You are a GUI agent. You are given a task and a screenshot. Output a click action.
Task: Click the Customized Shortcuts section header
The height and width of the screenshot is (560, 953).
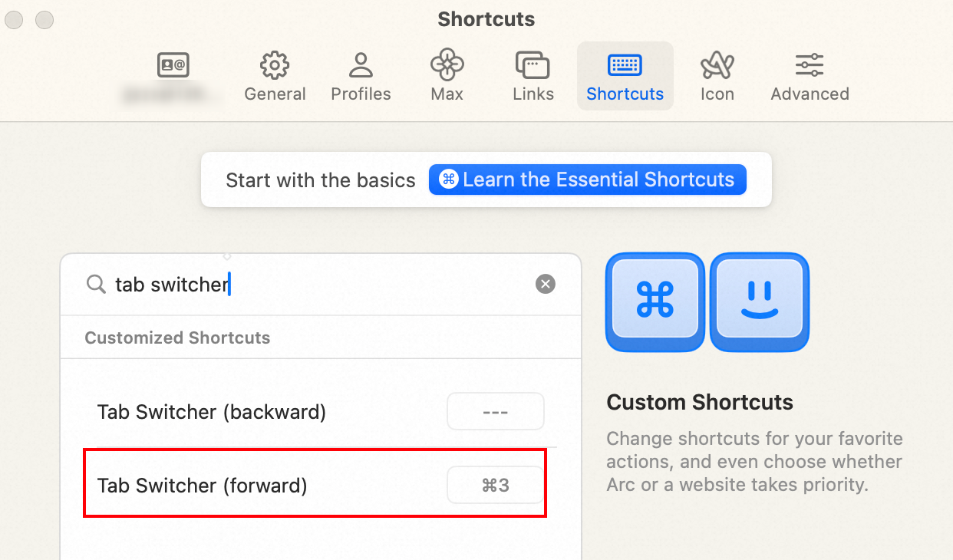177,338
